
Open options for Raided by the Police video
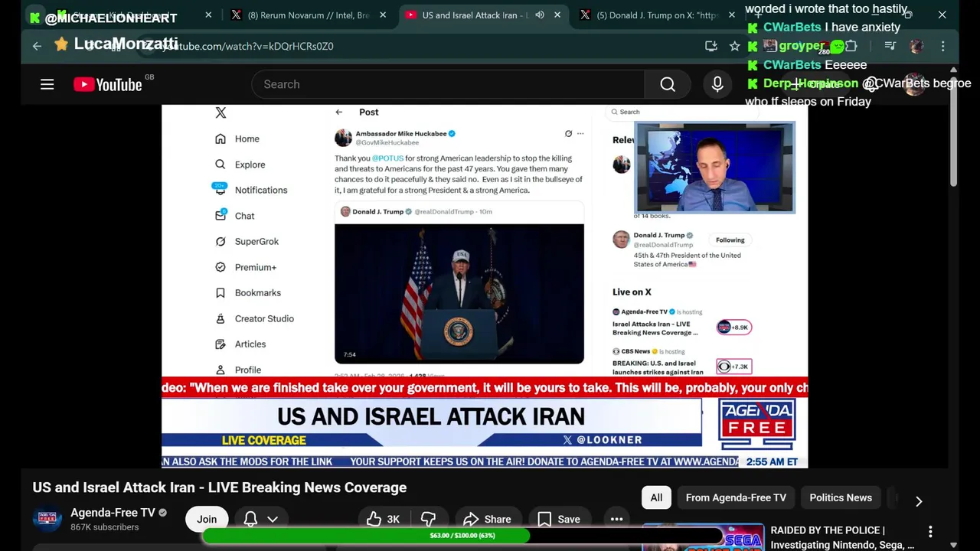tap(930, 531)
